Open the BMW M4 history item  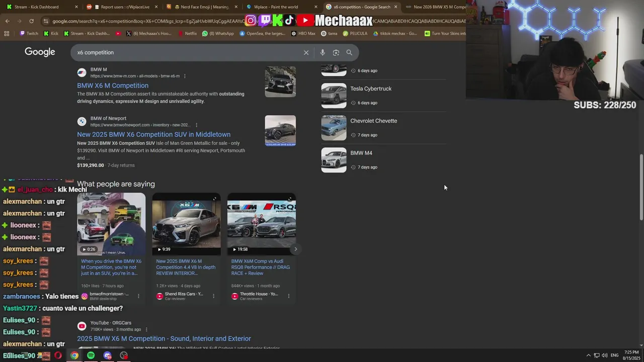[x=383, y=160]
